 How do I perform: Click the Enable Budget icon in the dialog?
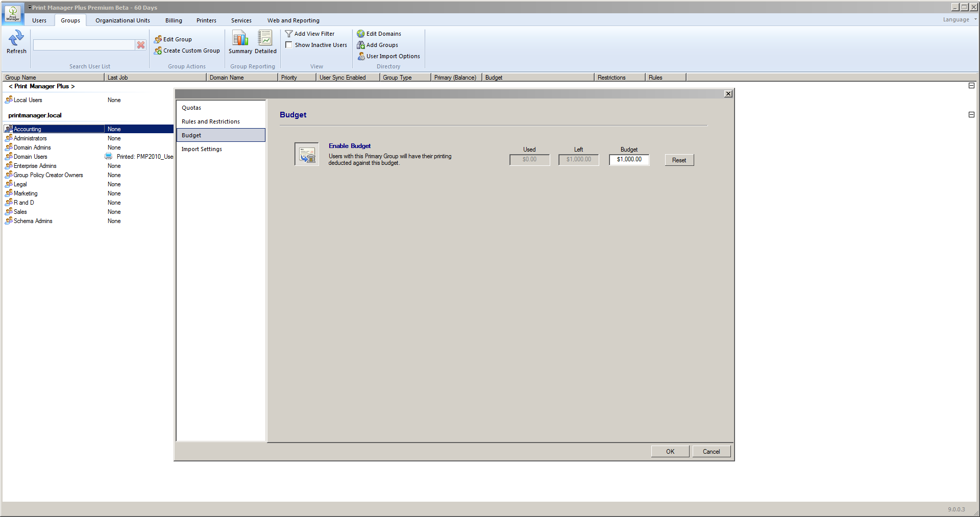pos(307,154)
